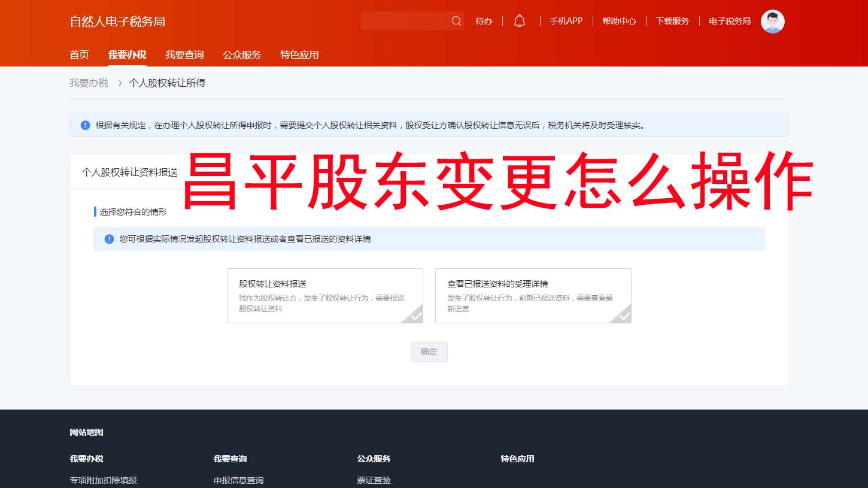Choose the option for viewing submitted material progress
This screenshot has width=868, height=488.
coord(533,295)
